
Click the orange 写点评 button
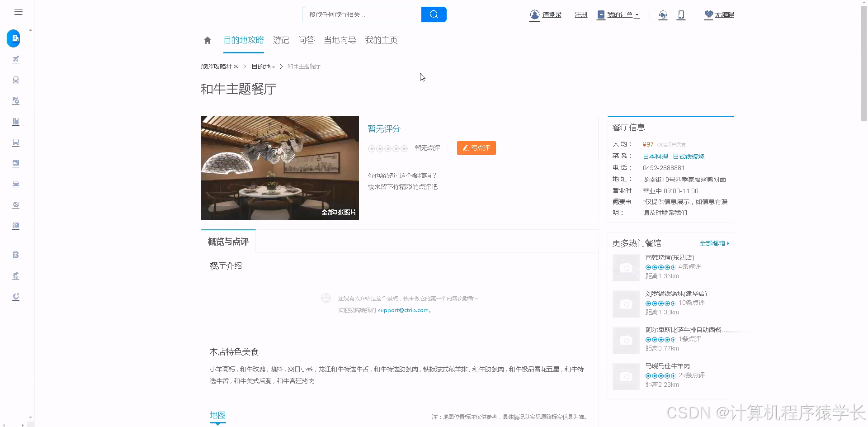coord(476,148)
